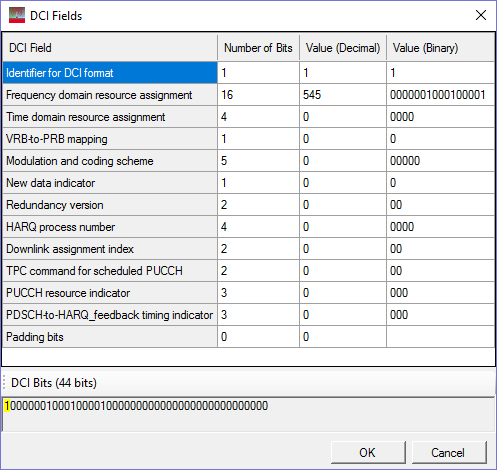Select Modulation and coding scheme decimal value

coord(343,161)
